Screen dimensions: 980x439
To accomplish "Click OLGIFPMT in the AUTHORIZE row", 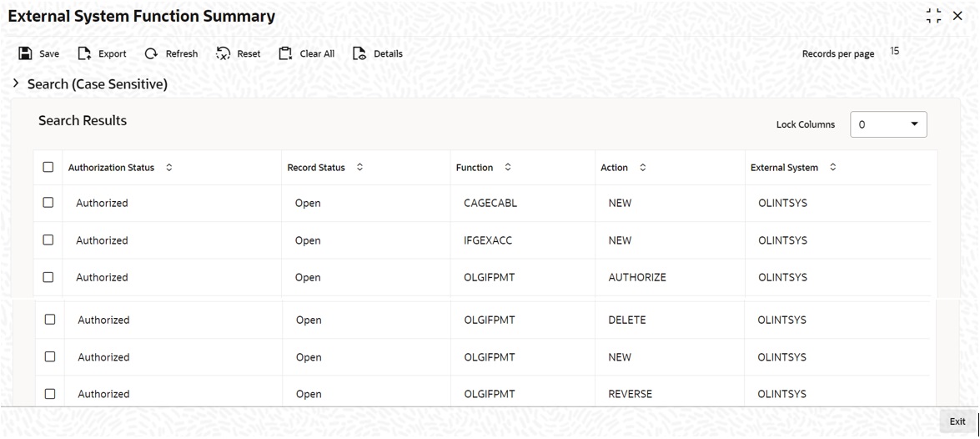I will (490, 277).
